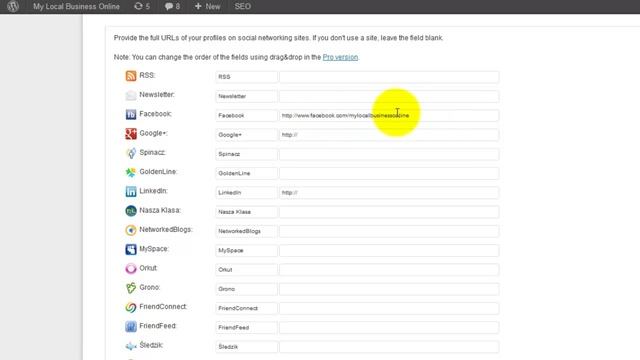Edit the Śledzik label field
Viewport: 640px width, 360px height.
(x=246, y=347)
